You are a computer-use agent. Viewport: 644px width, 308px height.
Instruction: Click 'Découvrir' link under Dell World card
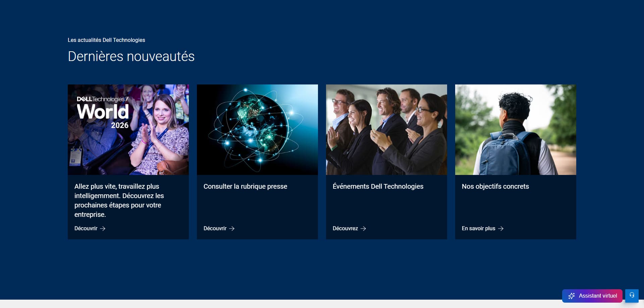tap(90, 228)
